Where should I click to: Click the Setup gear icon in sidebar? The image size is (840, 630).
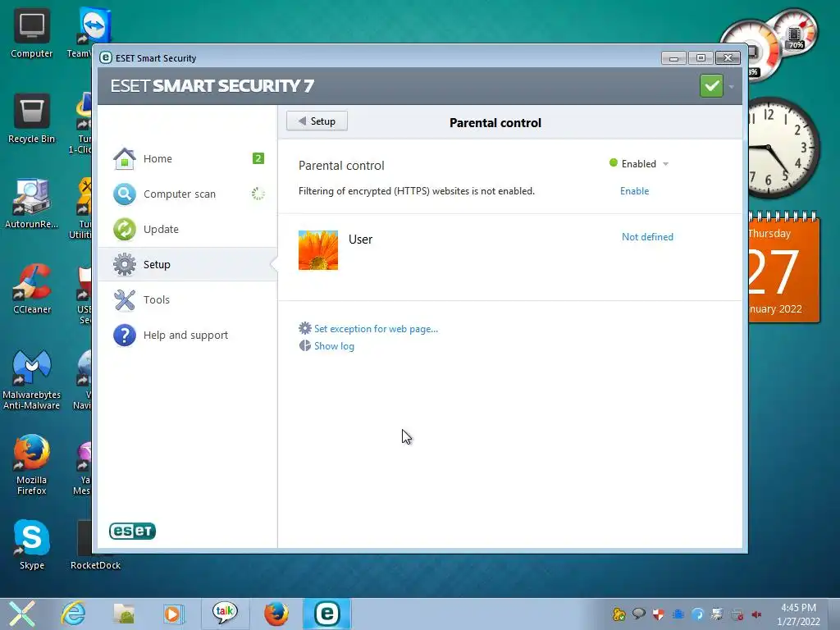click(x=125, y=264)
